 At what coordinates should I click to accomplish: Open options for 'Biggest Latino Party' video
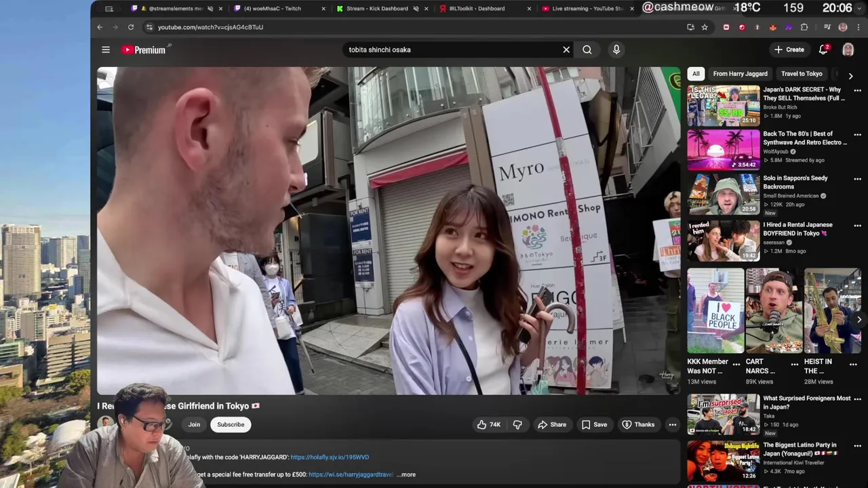[x=857, y=445]
